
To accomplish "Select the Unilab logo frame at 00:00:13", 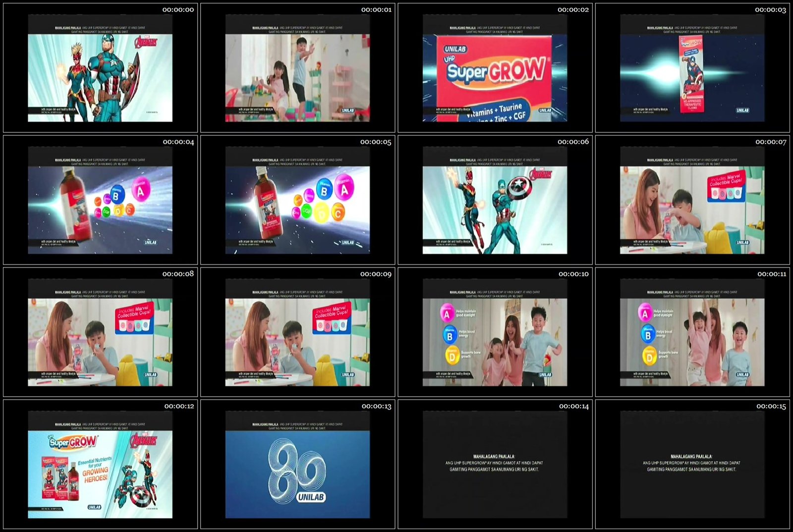I will 297,465.
